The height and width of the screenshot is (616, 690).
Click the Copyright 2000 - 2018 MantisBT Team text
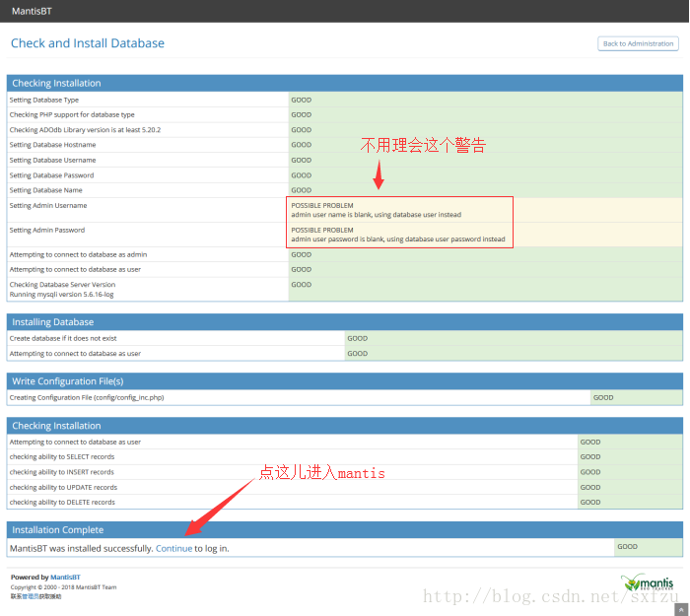63,587
